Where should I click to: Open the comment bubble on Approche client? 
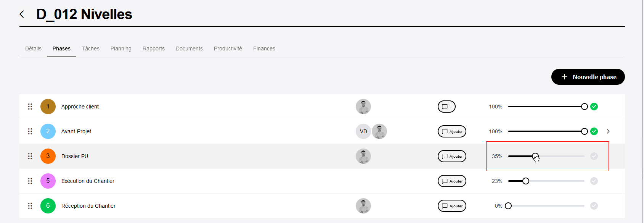coord(446,107)
